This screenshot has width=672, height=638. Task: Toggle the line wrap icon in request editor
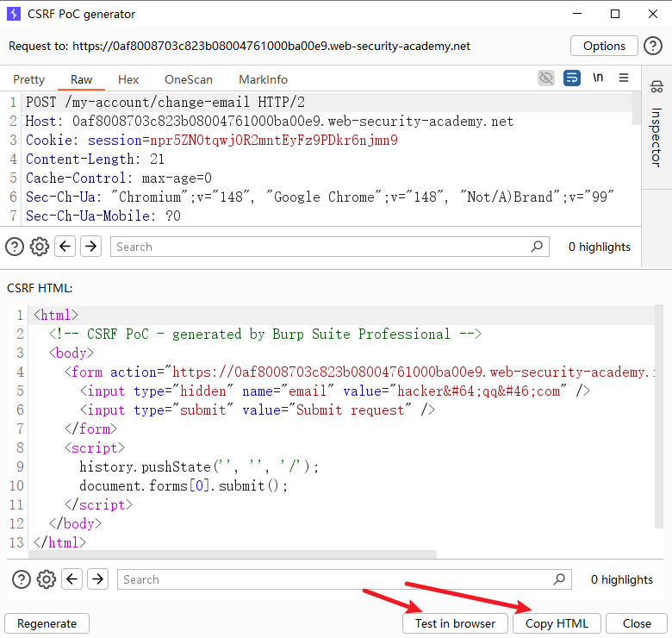(x=572, y=78)
